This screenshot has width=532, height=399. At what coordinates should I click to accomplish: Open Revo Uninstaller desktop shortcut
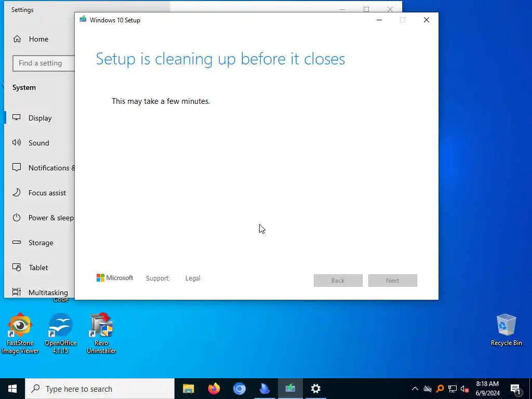point(101,334)
